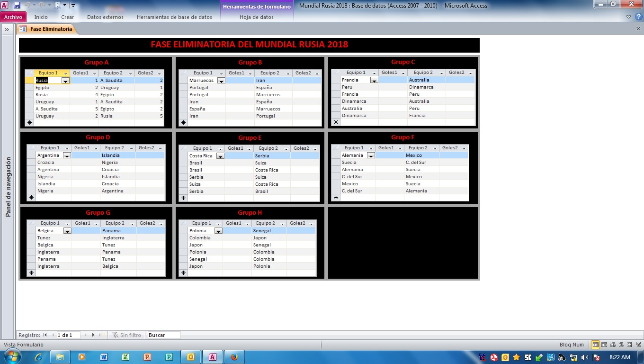Click the Save icon in the quick access toolbar

tap(17, 5)
